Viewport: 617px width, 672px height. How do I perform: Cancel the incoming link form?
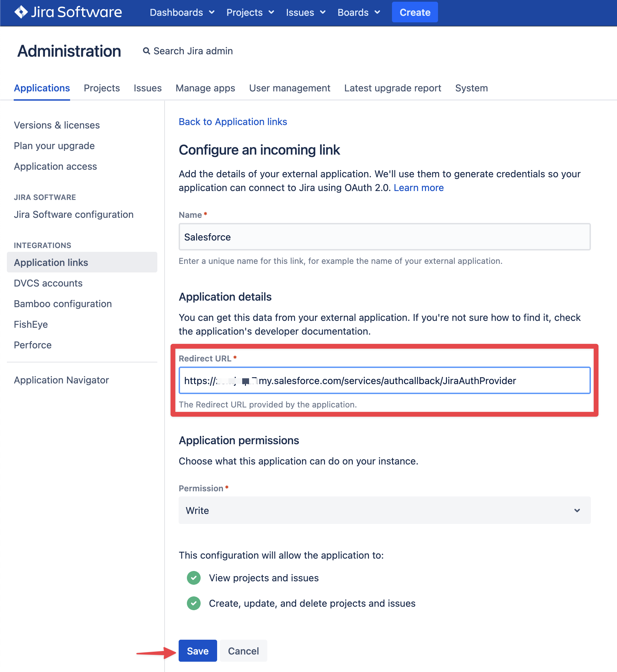coord(243,651)
